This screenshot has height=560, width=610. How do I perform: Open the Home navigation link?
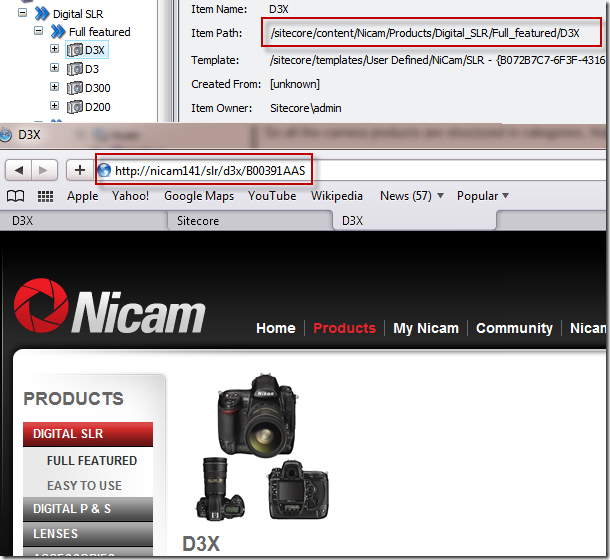click(276, 328)
